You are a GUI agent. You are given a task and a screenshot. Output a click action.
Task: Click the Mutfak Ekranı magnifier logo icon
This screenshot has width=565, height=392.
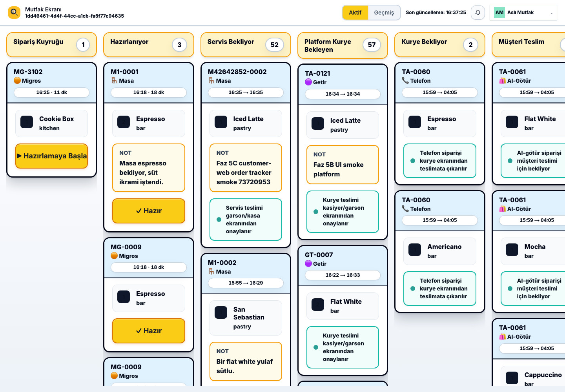coord(14,13)
